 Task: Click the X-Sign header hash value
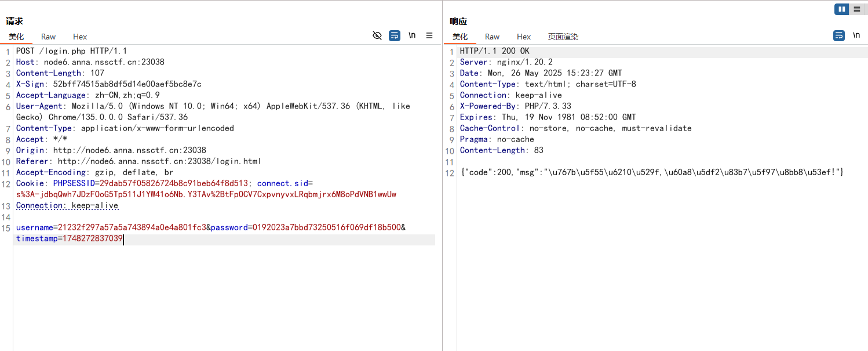click(x=127, y=84)
